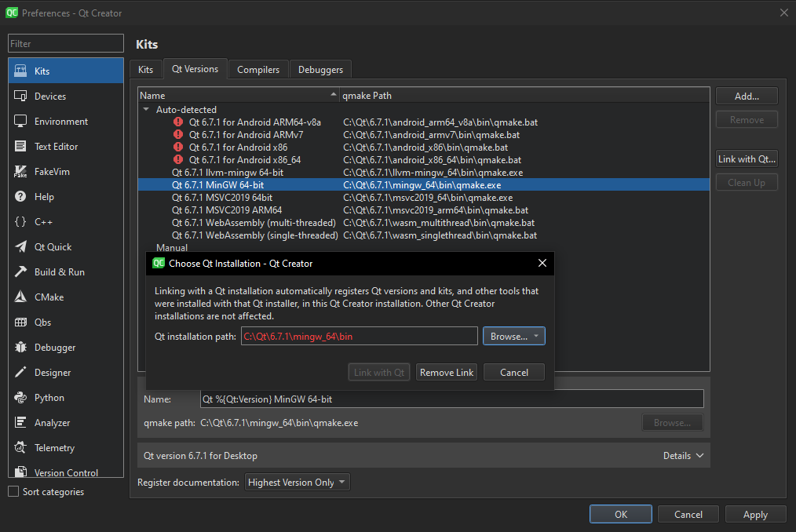The height and width of the screenshot is (532, 796).
Task: Click the Name column sort arrow
Action: click(x=334, y=94)
